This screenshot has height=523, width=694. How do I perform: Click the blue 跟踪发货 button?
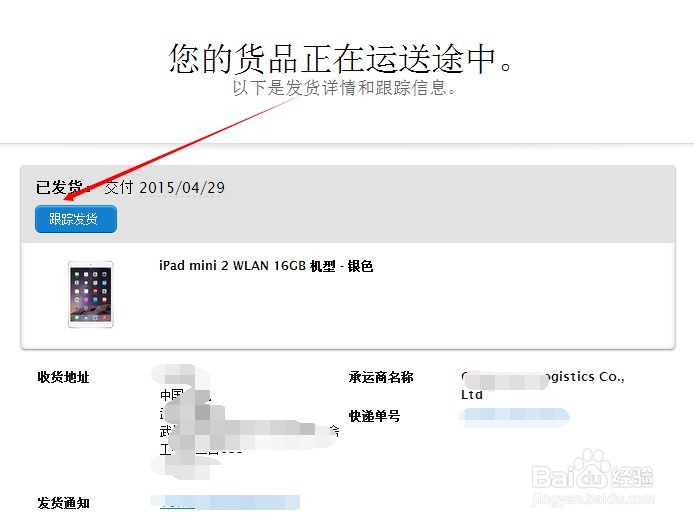(x=76, y=219)
